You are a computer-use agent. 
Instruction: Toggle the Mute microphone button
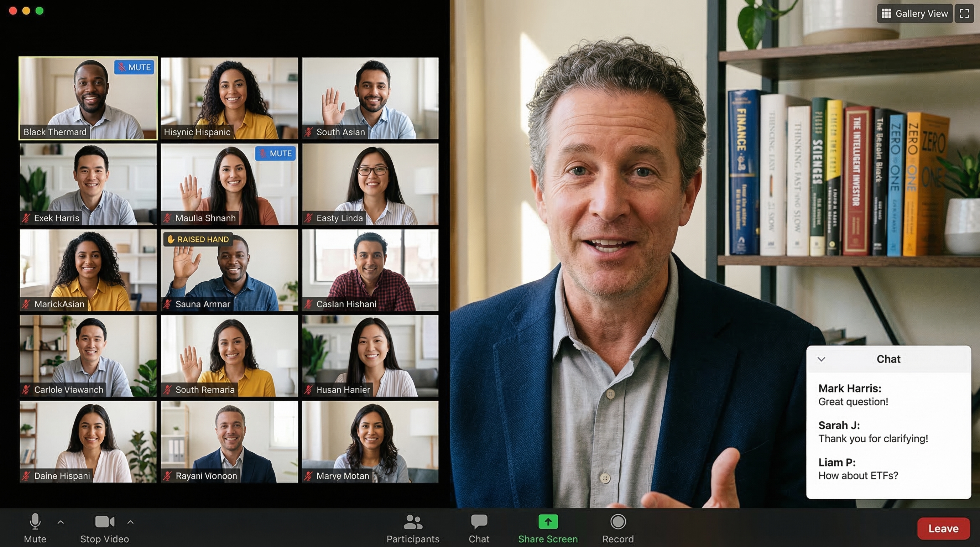[35, 522]
